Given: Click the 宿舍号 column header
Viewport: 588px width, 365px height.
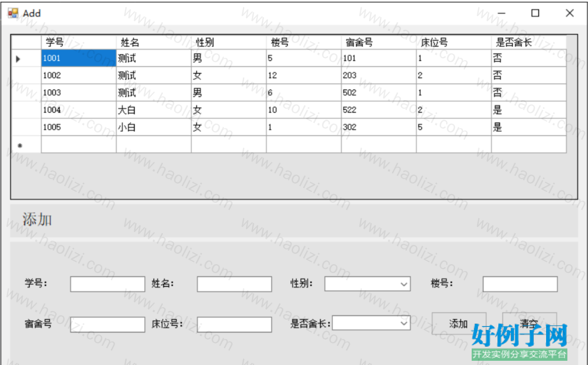Looking at the screenshot, I should tap(379, 42).
